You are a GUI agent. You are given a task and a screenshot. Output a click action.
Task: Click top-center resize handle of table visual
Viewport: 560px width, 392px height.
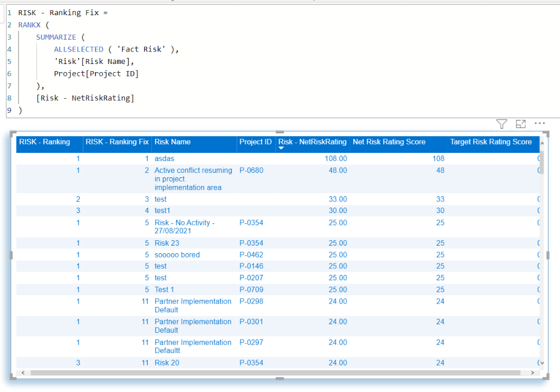pyautogui.click(x=279, y=132)
